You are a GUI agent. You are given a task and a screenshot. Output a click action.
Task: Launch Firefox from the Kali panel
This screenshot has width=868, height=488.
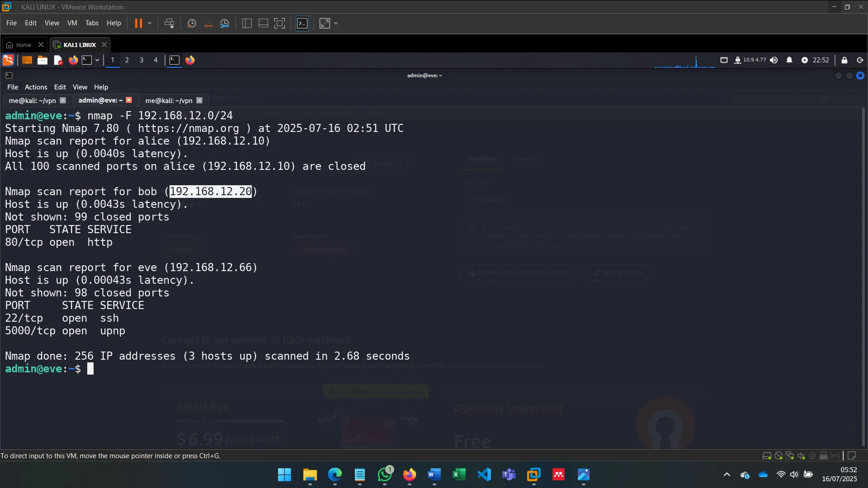[73, 60]
